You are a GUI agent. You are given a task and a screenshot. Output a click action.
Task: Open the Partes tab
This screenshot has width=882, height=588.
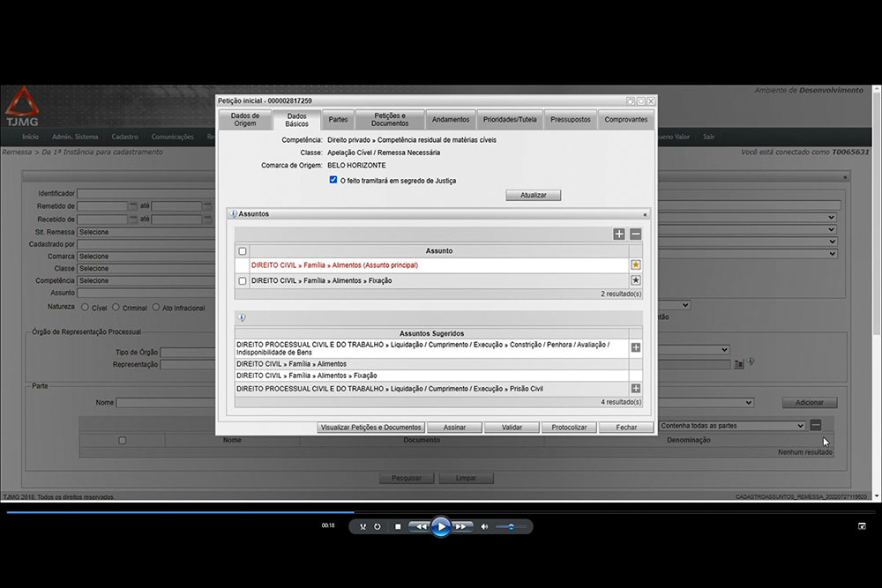point(338,119)
